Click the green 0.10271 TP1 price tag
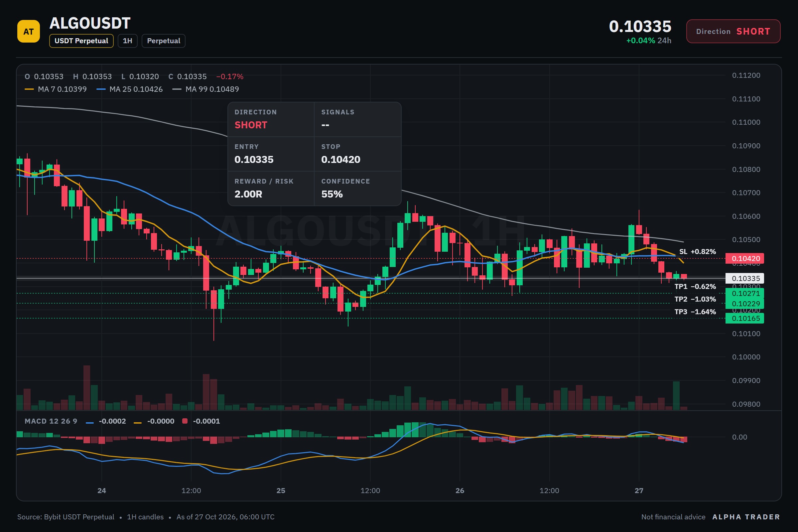The height and width of the screenshot is (532, 798). pyautogui.click(x=744, y=294)
